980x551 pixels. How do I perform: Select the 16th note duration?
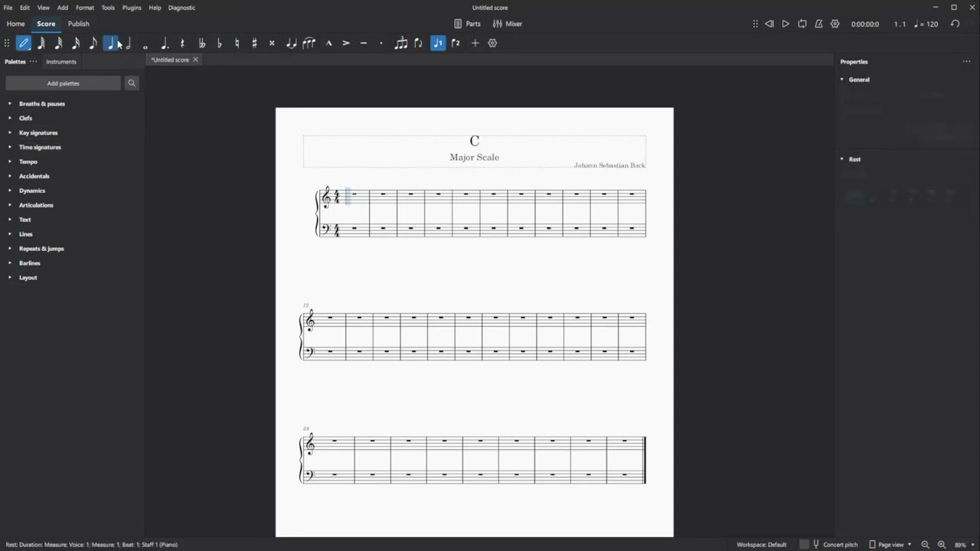[76, 44]
